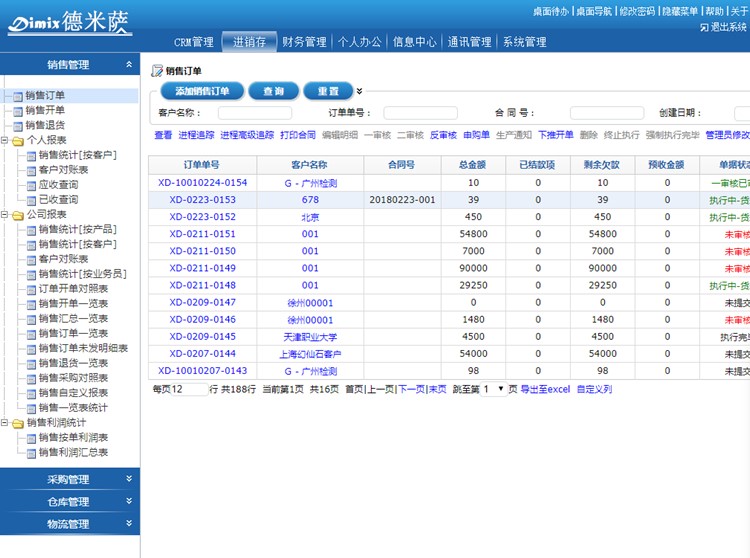The image size is (750, 558).
Task: Collapse the 公司报表 tree node
Action: point(4,215)
